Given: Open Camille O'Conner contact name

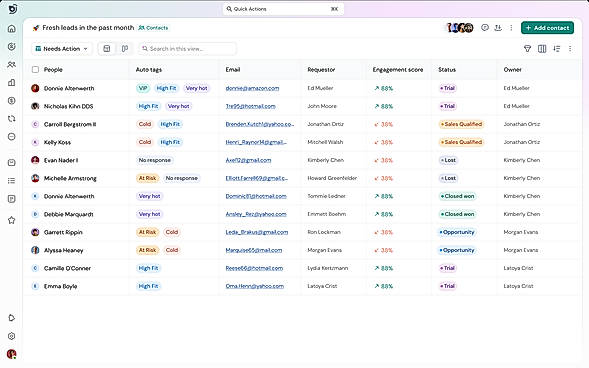Looking at the screenshot, I should click(67, 268).
